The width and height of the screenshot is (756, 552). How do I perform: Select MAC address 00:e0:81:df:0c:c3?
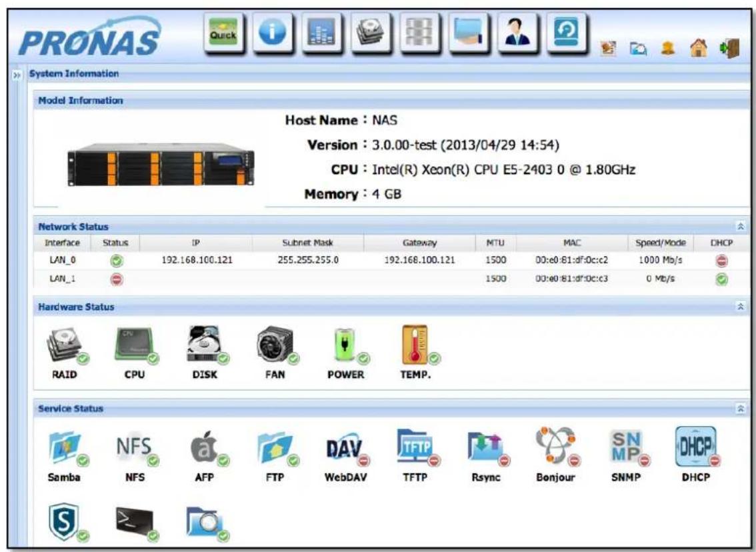point(572,279)
